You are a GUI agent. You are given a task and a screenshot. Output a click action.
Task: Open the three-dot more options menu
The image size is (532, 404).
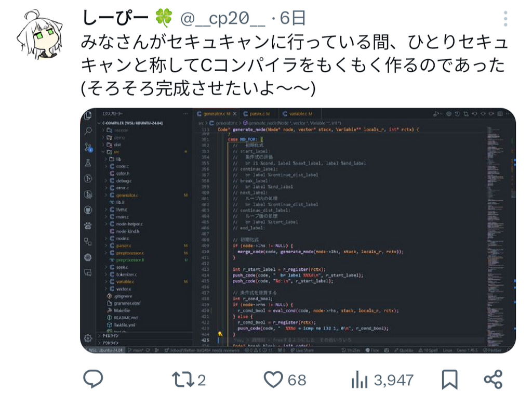(506, 19)
